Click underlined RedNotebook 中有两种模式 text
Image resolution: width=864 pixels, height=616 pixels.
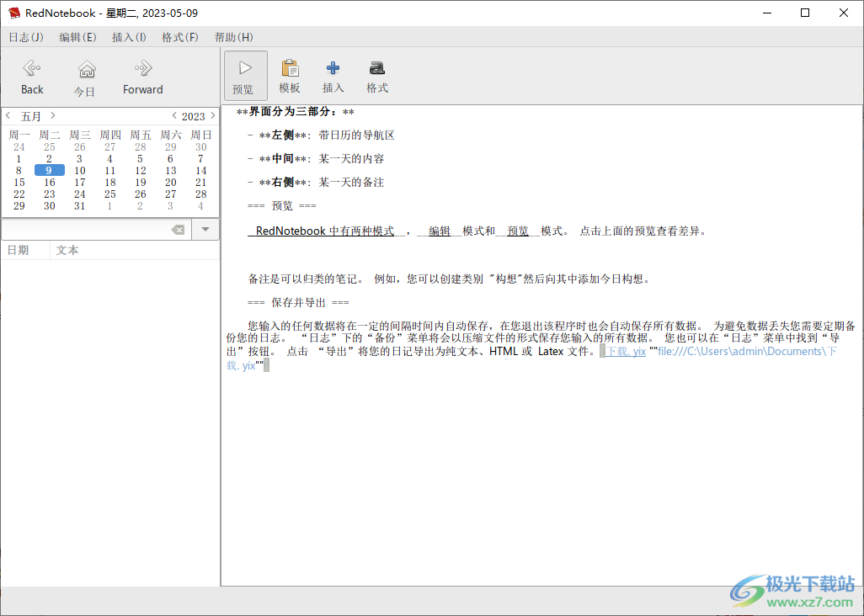click(x=325, y=231)
